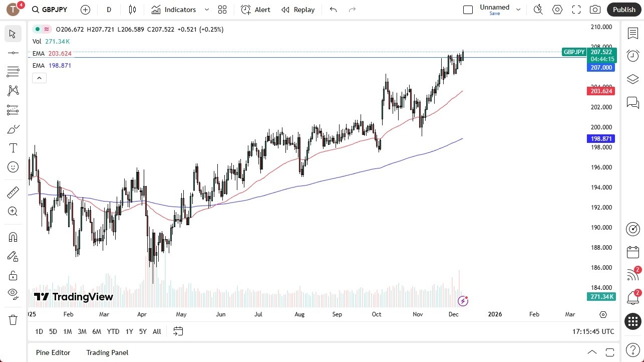Select the Brush drawing tool
Screen dimensions: 644x362
tap(13, 129)
